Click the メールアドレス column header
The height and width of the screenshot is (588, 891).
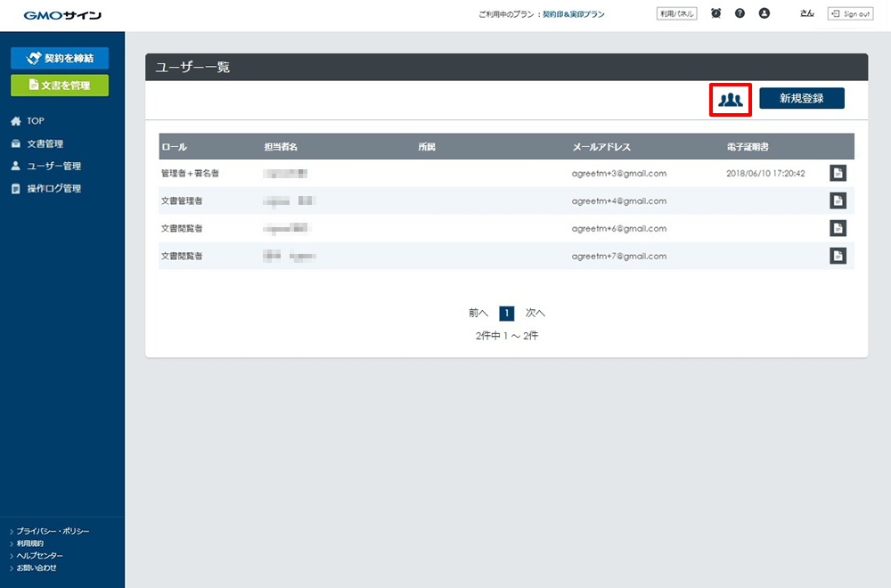tap(601, 147)
